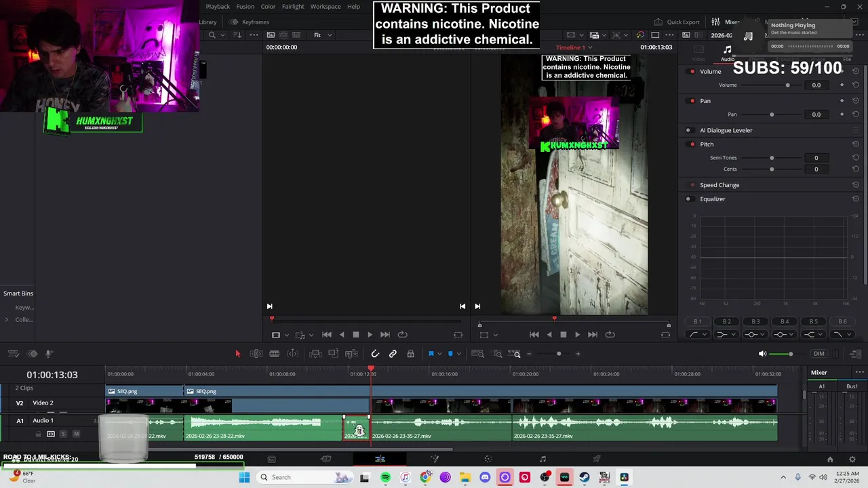Image resolution: width=868 pixels, height=488 pixels.
Task: Select trim edit mode tool
Action: click(256, 354)
